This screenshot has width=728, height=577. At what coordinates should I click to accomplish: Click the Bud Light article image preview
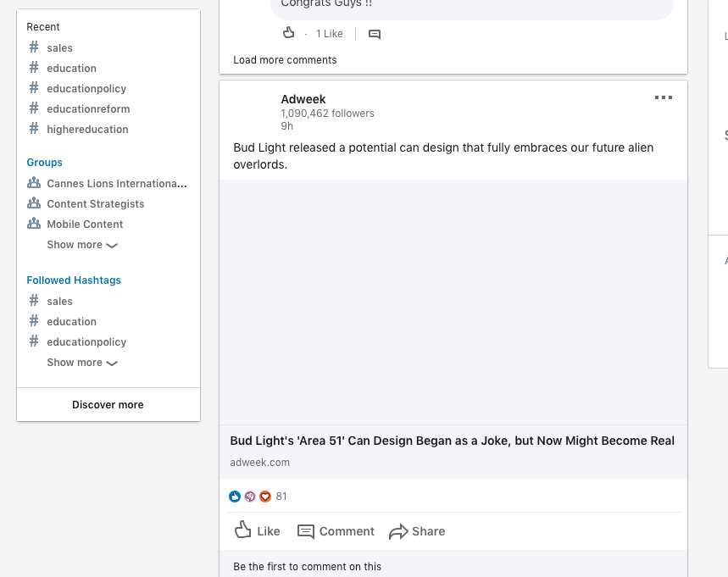(x=453, y=302)
